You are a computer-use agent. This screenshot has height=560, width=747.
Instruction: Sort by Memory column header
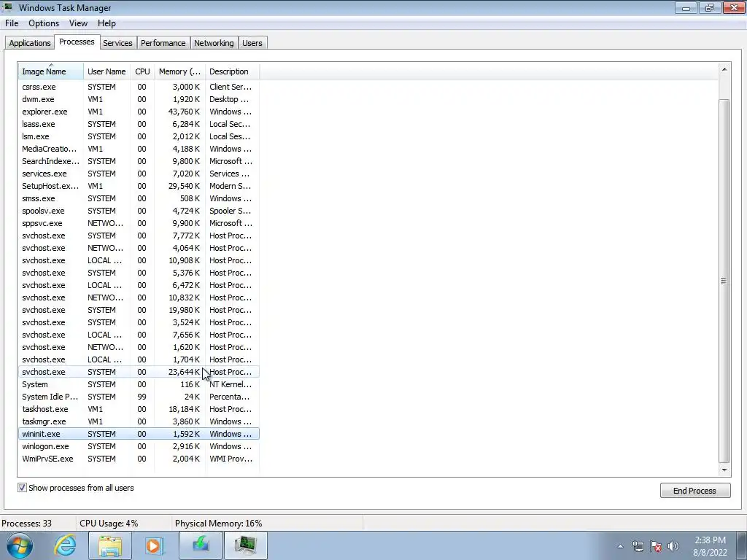(179, 71)
